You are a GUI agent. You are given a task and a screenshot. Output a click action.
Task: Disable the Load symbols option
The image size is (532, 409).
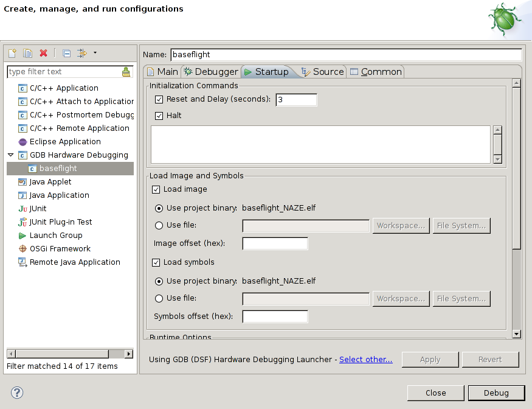click(156, 262)
